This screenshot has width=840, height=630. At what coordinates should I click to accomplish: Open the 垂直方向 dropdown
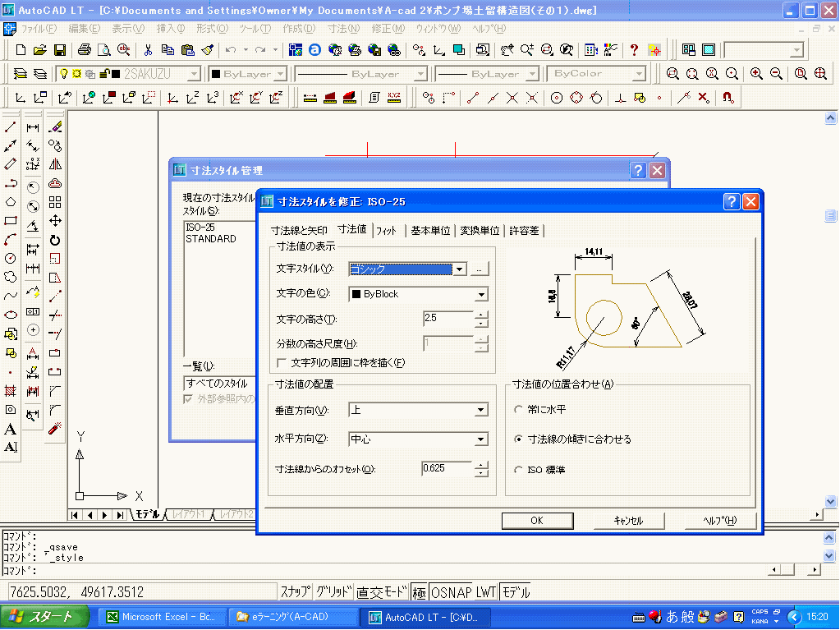[x=481, y=411]
